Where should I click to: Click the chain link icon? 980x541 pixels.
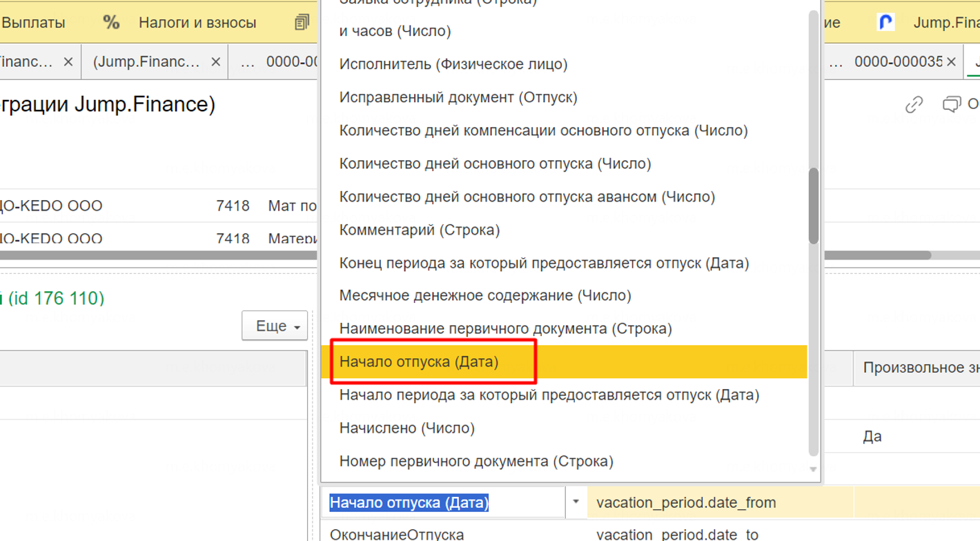914,105
